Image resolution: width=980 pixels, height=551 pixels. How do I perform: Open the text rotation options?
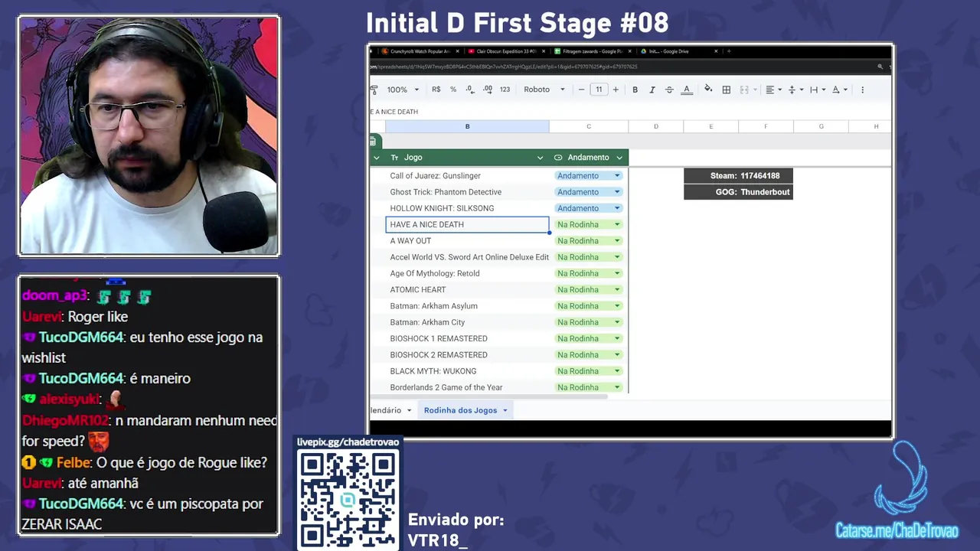(840, 90)
